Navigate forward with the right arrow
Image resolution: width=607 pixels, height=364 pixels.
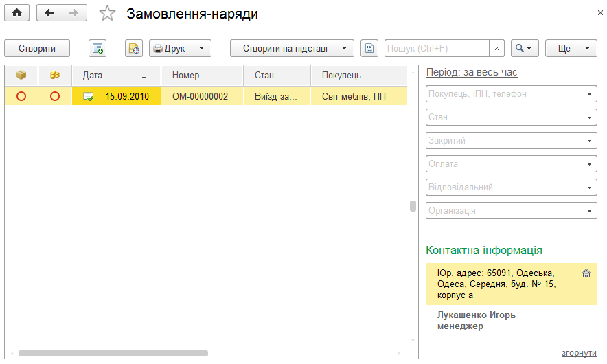click(x=74, y=13)
